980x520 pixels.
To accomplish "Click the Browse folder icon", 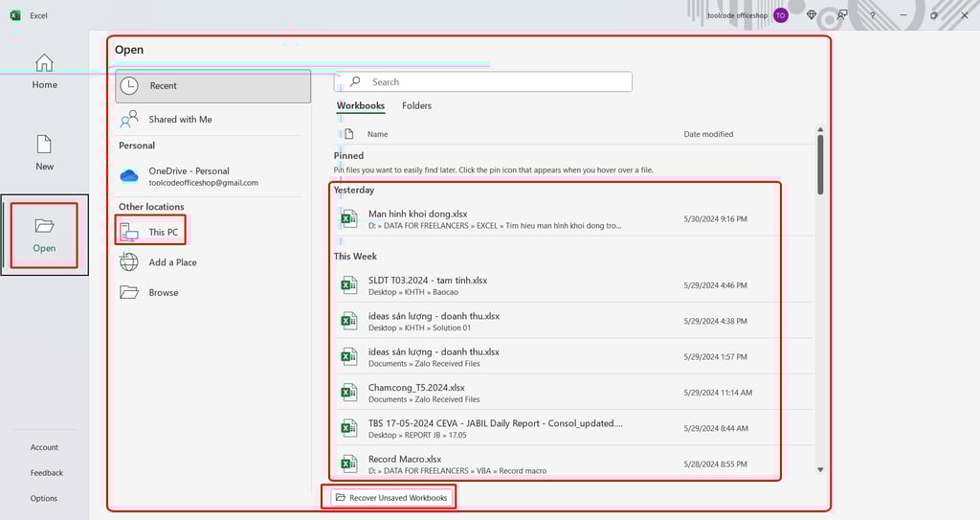I will (x=129, y=292).
